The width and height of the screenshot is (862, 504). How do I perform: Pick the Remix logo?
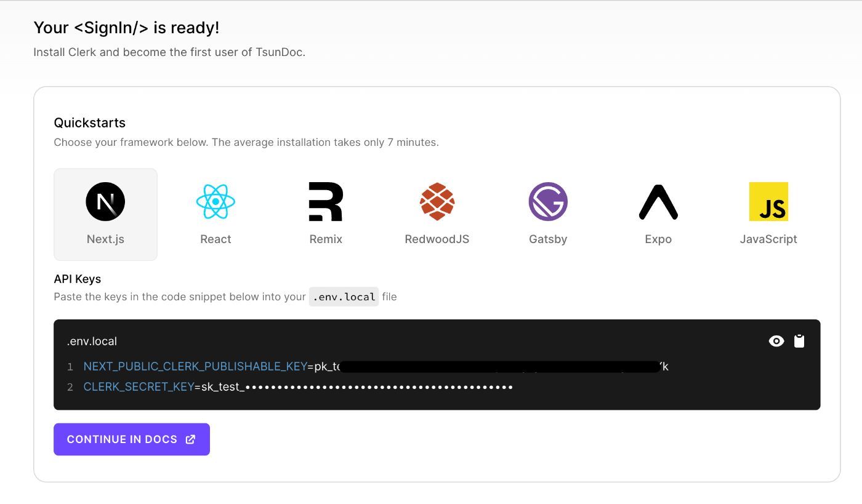point(326,202)
